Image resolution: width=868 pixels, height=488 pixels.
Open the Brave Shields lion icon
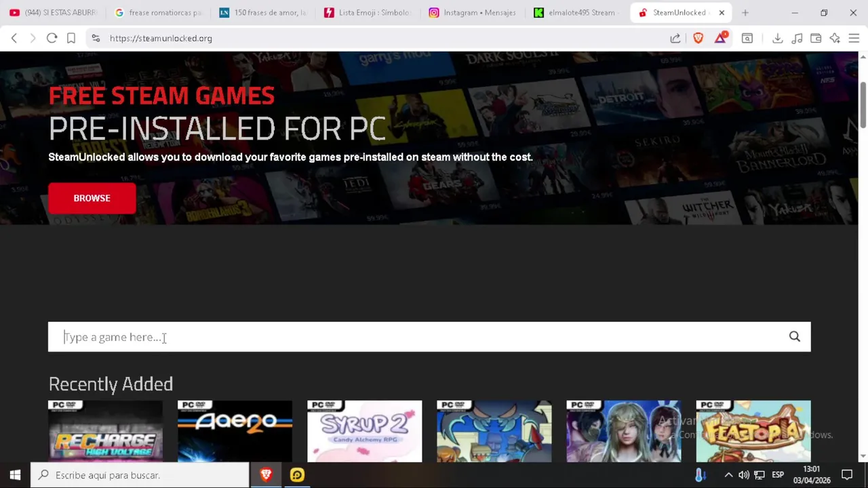click(698, 39)
